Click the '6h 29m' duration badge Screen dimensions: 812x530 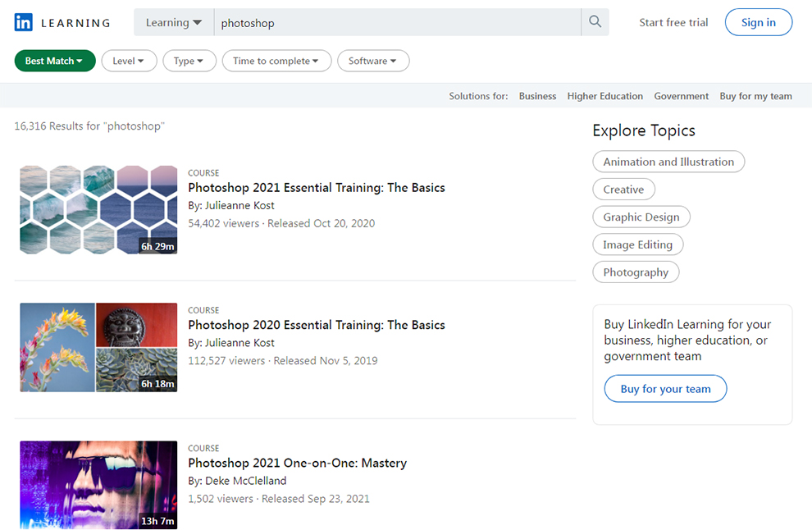158,247
